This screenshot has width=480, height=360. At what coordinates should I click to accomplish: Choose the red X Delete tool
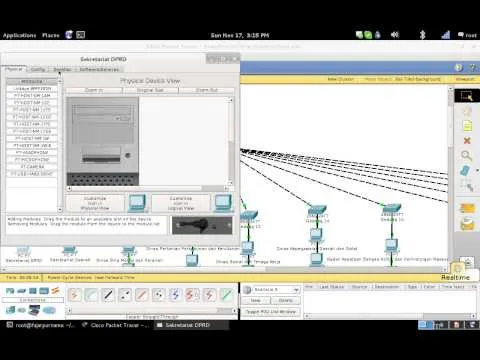[x=467, y=141]
